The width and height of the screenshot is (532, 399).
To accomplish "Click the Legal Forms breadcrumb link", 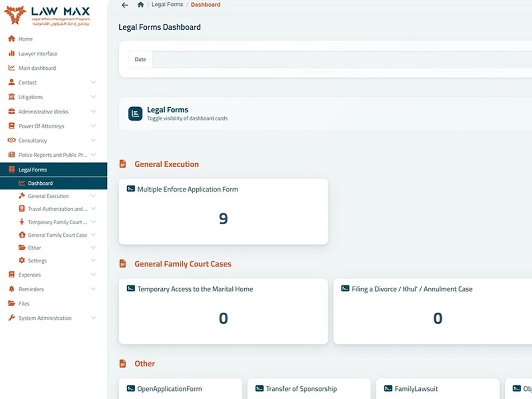I will (167, 5).
